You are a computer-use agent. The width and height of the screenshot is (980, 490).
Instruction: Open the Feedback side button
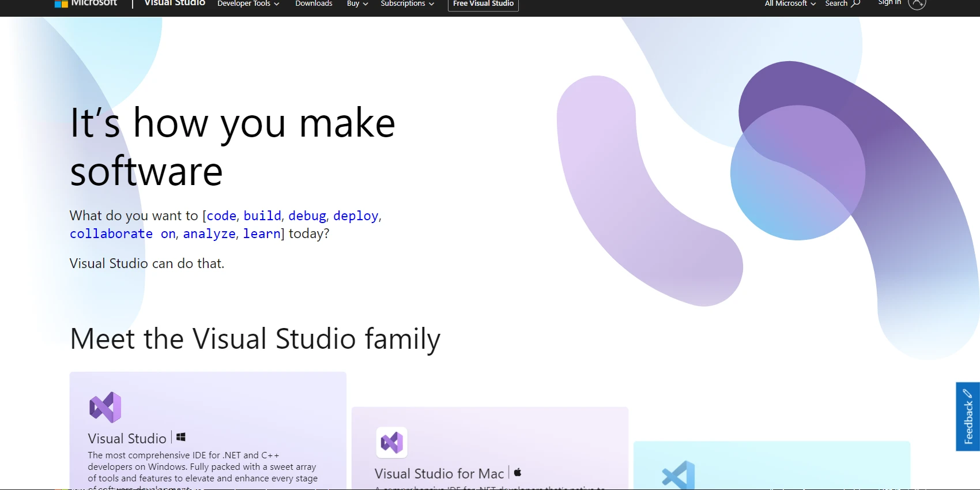pyautogui.click(x=968, y=416)
